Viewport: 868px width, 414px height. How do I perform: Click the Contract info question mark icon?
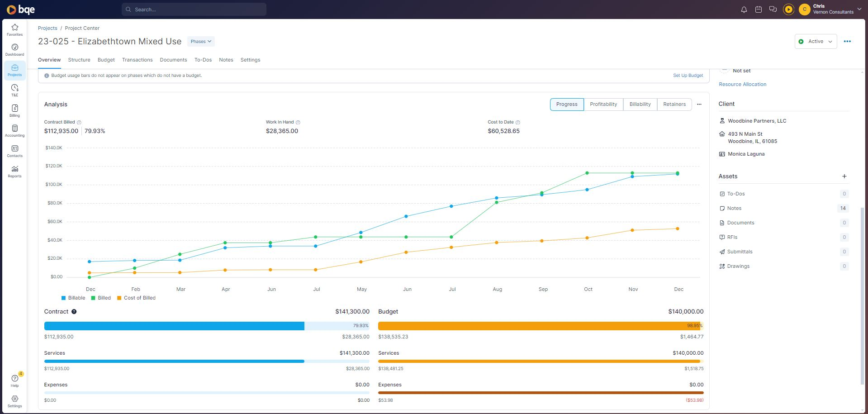(x=74, y=312)
